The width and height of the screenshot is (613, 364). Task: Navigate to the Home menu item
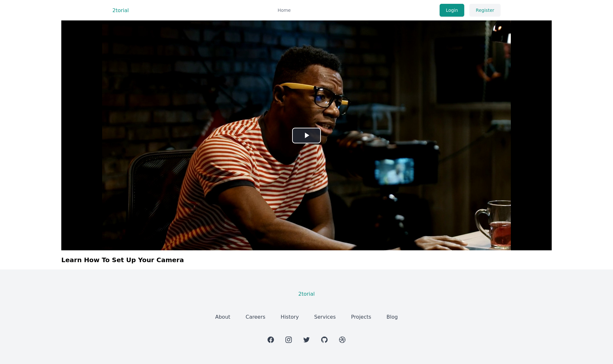pos(284,10)
